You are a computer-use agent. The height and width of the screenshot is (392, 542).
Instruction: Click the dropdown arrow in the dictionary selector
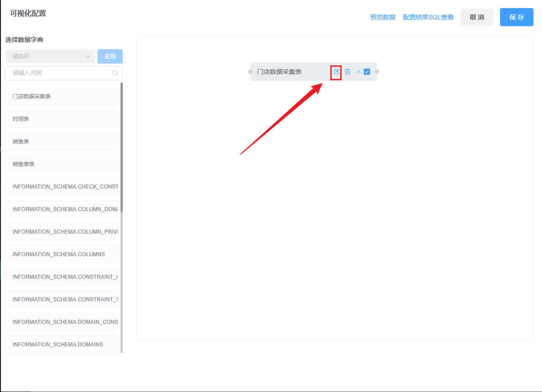88,56
